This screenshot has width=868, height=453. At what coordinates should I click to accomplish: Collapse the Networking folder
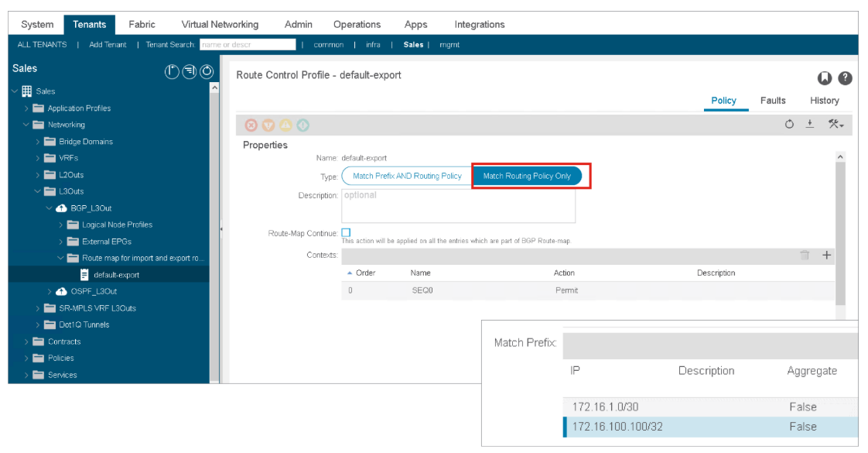(27, 125)
